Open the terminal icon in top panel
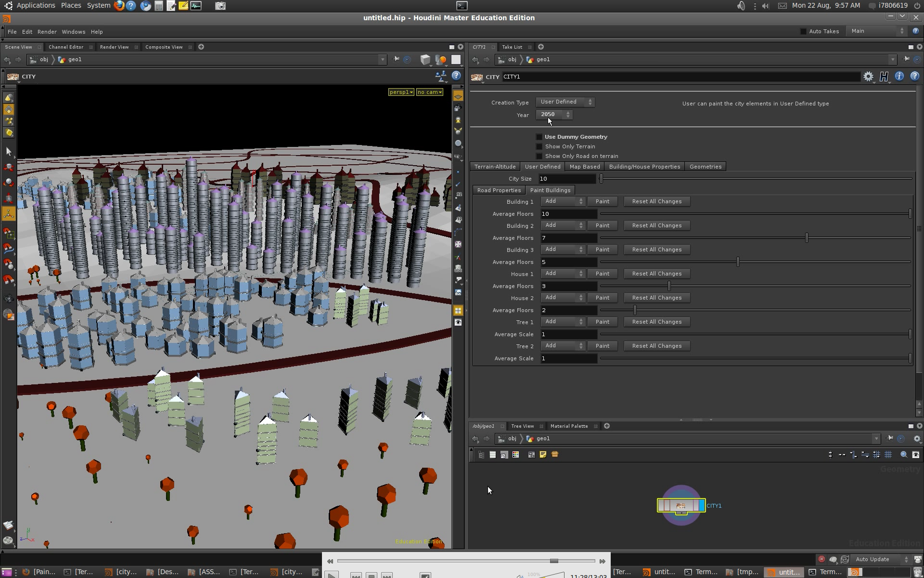924x578 pixels. pyautogui.click(x=462, y=6)
